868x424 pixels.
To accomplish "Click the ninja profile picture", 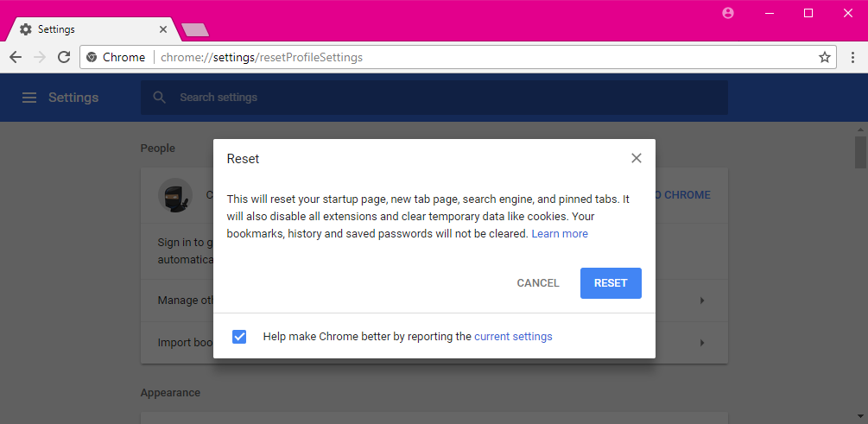I will (175, 195).
